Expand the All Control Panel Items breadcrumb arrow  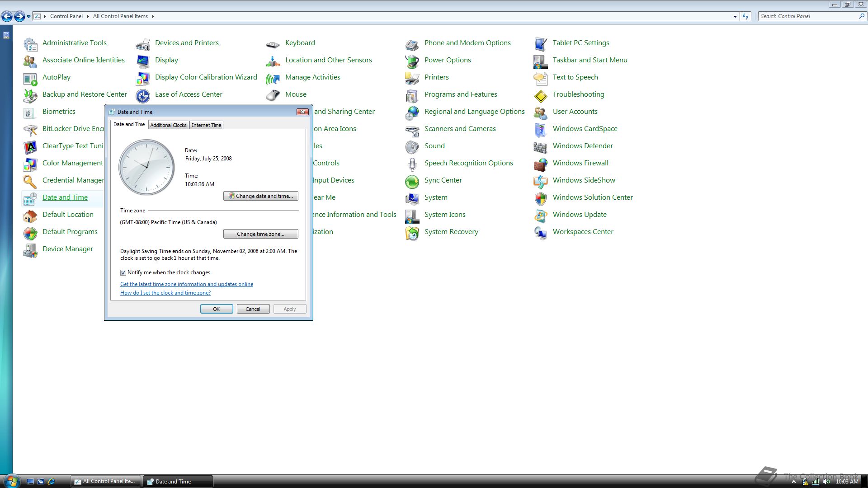click(x=153, y=16)
